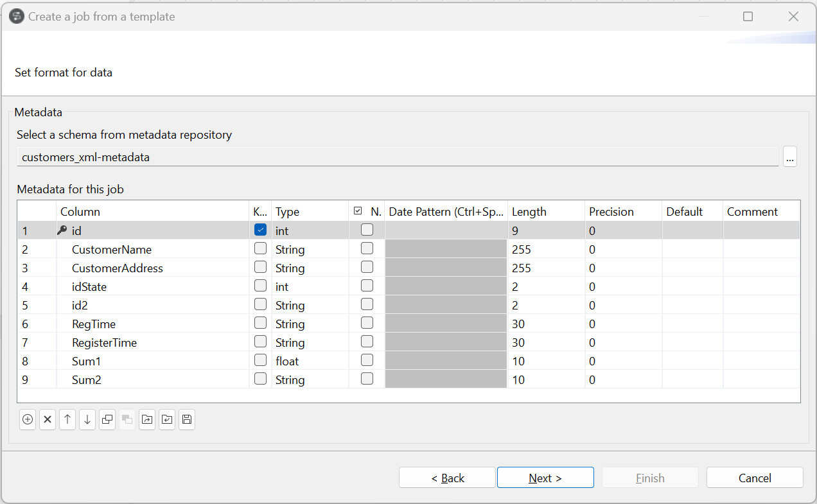Image resolution: width=817 pixels, height=504 pixels.
Task: Uncheck the Key checkbox for id row
Action: (260, 230)
